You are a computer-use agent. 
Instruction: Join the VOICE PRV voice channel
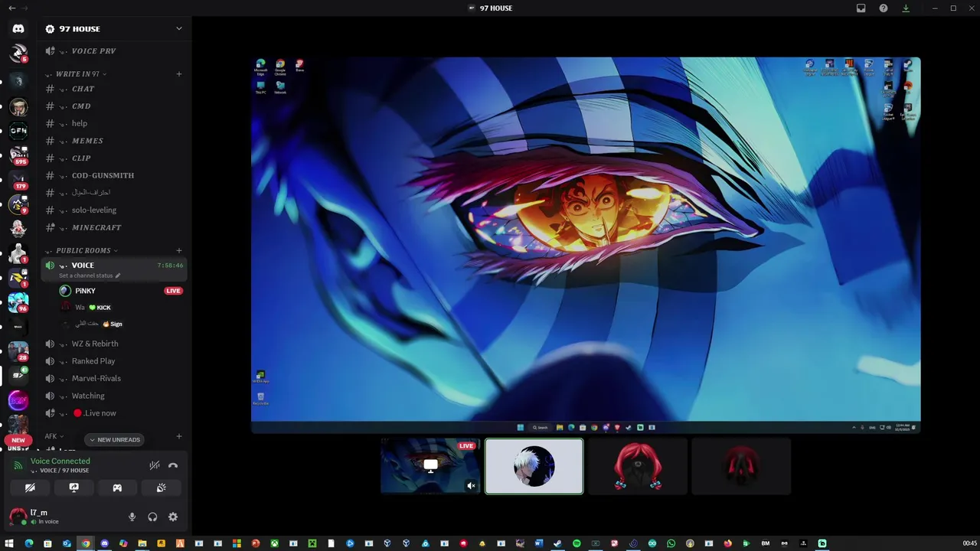115,51
